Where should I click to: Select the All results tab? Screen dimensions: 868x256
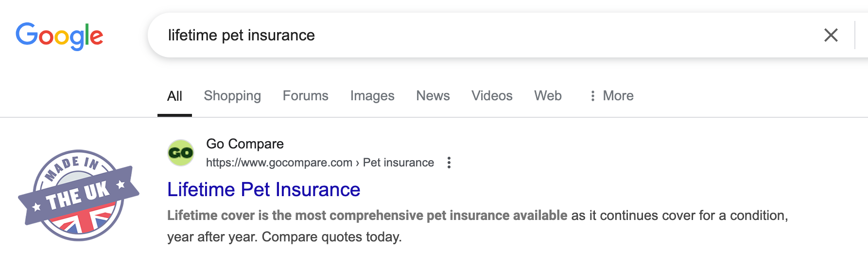tap(174, 96)
